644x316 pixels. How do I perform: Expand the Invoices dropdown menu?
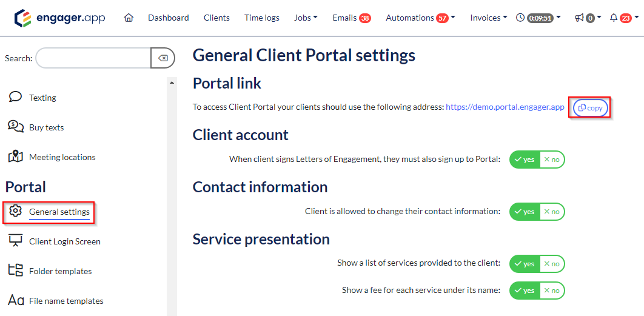[x=489, y=18]
